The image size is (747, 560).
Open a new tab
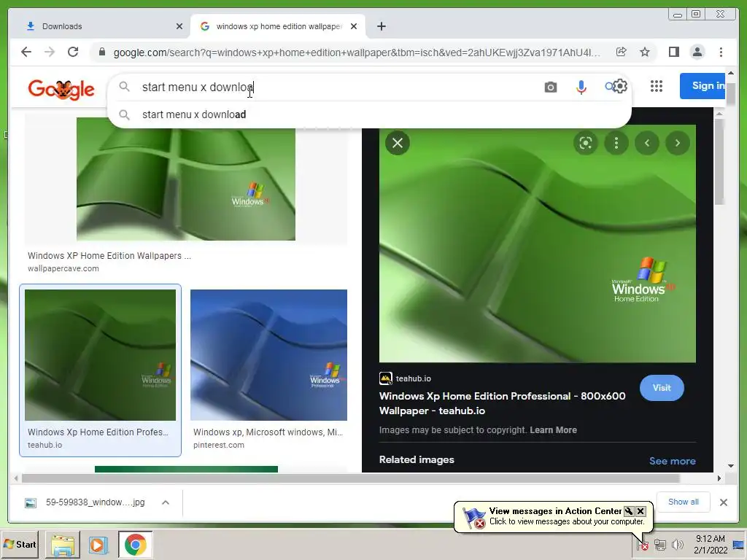(x=381, y=26)
